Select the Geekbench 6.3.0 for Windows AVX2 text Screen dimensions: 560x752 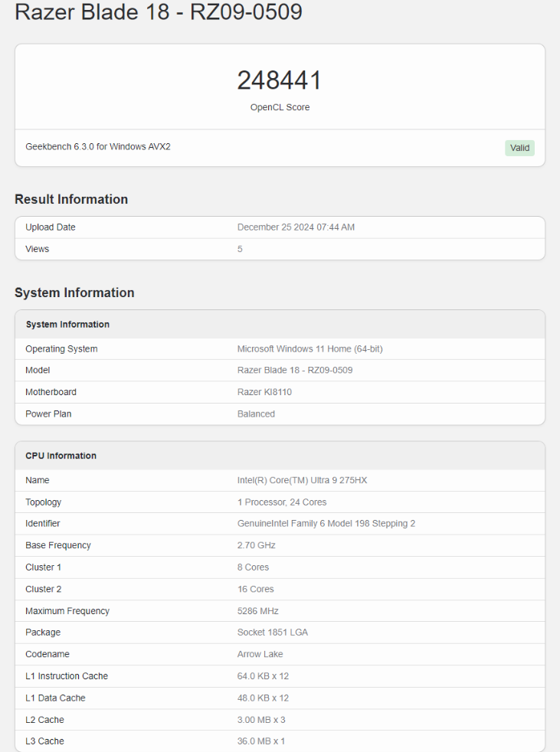(98, 146)
